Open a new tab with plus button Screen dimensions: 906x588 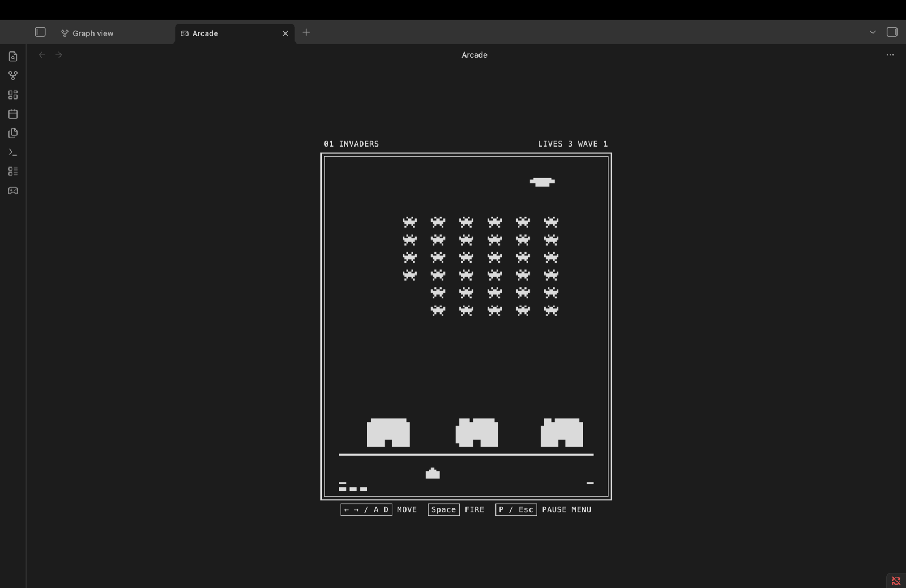(306, 32)
